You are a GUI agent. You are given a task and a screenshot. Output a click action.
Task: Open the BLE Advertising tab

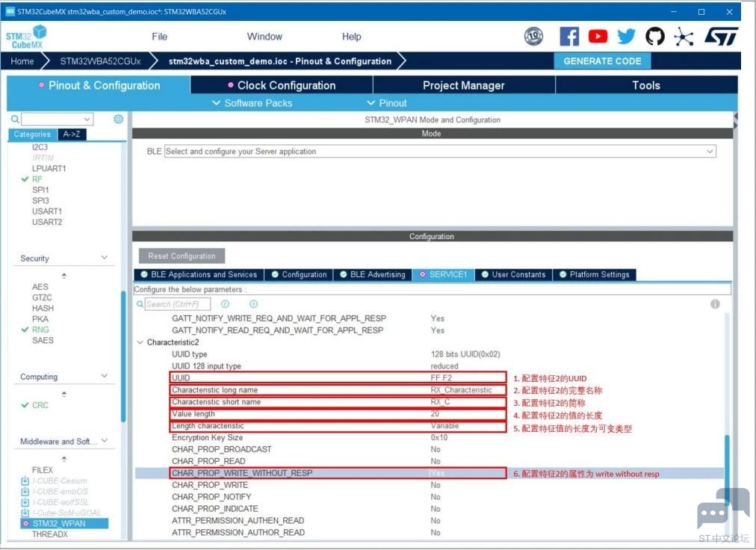tap(373, 274)
